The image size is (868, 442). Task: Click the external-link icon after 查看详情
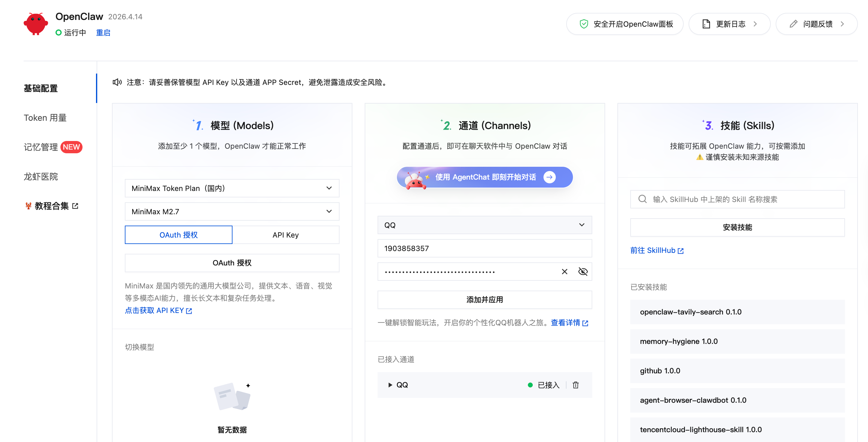point(585,323)
